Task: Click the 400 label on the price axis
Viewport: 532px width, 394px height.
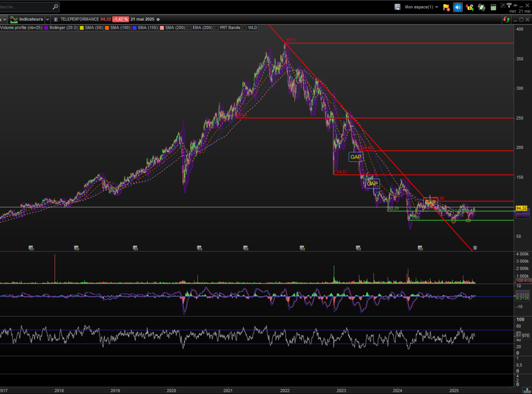Action: click(x=520, y=29)
